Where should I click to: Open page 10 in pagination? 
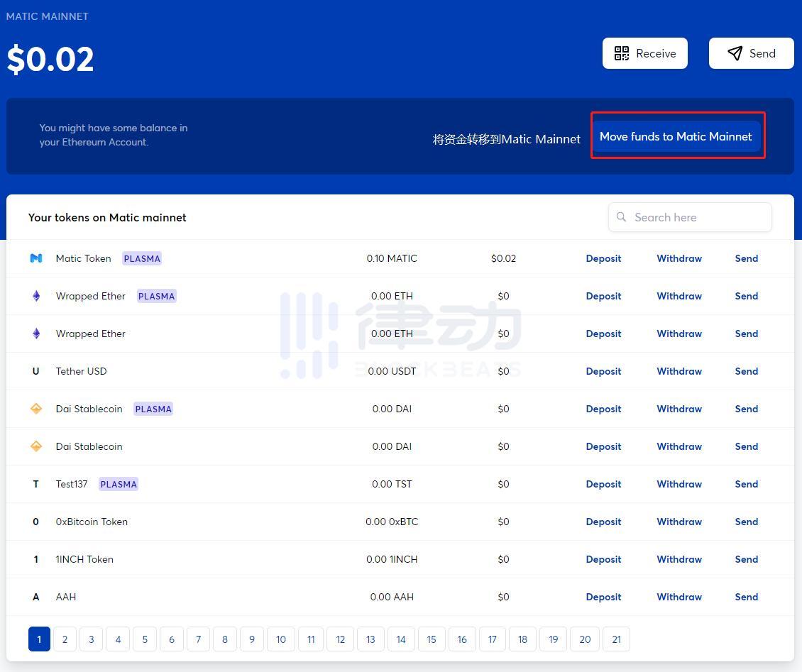(281, 639)
